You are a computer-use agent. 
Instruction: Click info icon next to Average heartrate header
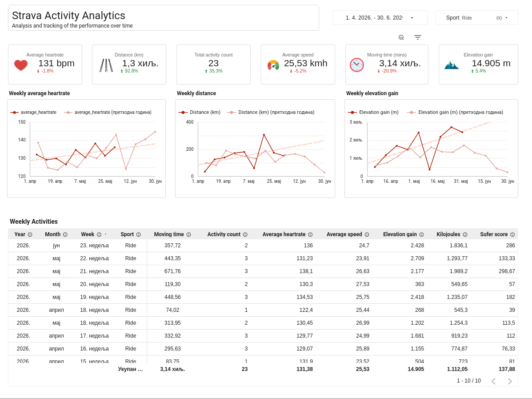pyautogui.click(x=311, y=234)
